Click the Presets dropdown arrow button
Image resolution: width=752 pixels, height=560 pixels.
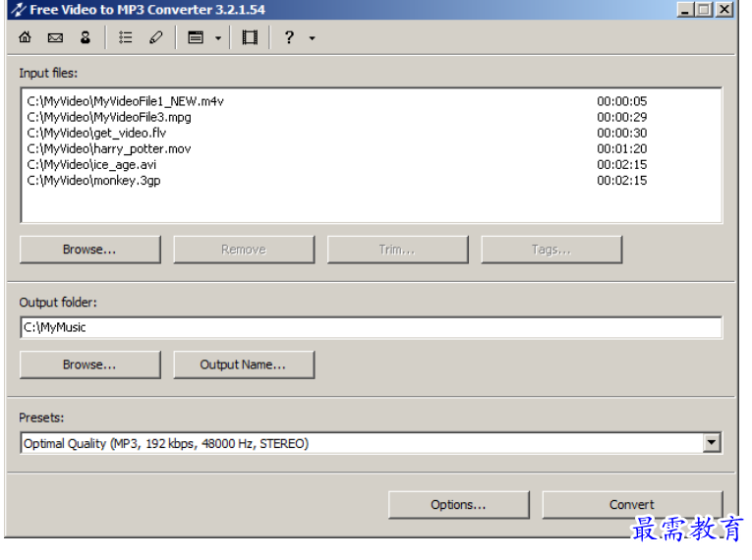[712, 442]
